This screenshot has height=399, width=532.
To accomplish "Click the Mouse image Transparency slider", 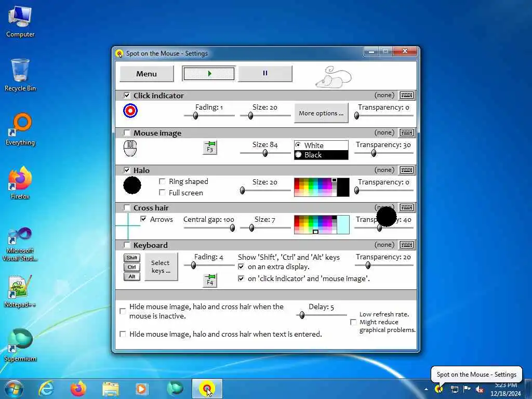I will tap(384, 153).
